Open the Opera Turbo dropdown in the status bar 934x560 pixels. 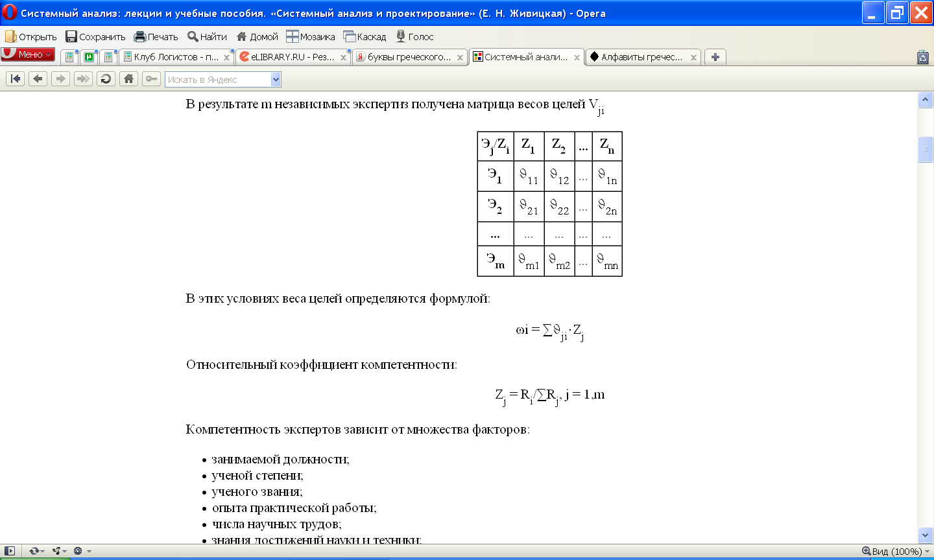click(82, 551)
